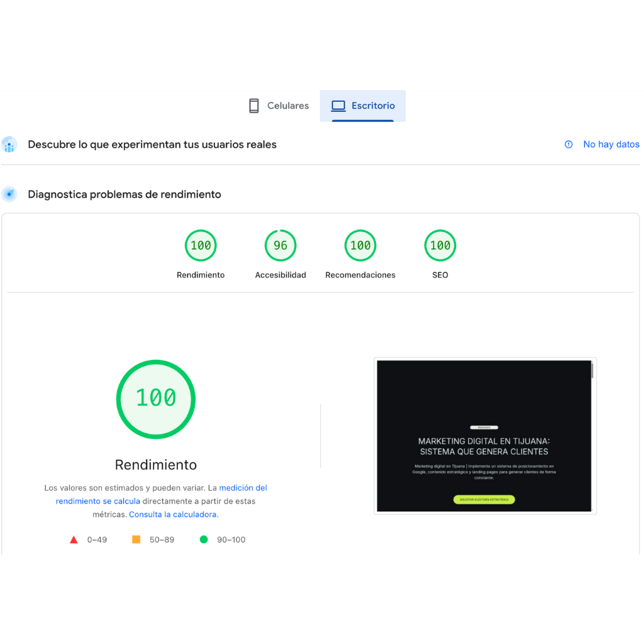Viewport: 644px width, 644px height.
Task: Select the Escritorio tab
Action: 363,106
